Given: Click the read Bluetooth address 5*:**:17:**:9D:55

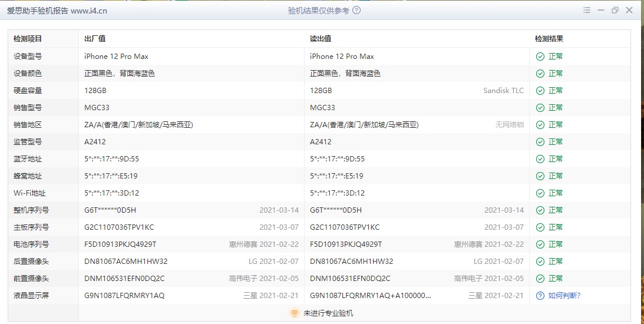Looking at the screenshot, I should [337, 159].
